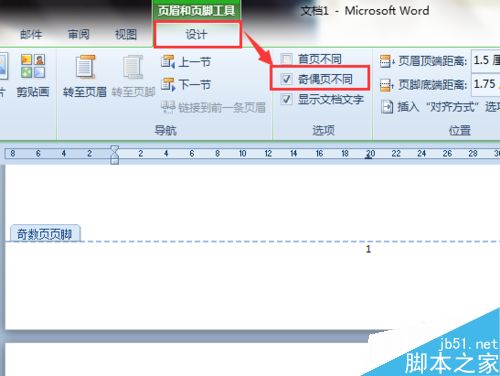Click the 位置 group label
500x376 pixels.
click(460, 130)
